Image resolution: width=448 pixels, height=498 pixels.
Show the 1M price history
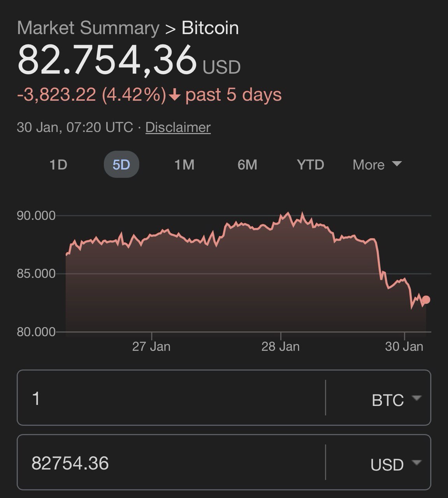[x=184, y=165]
